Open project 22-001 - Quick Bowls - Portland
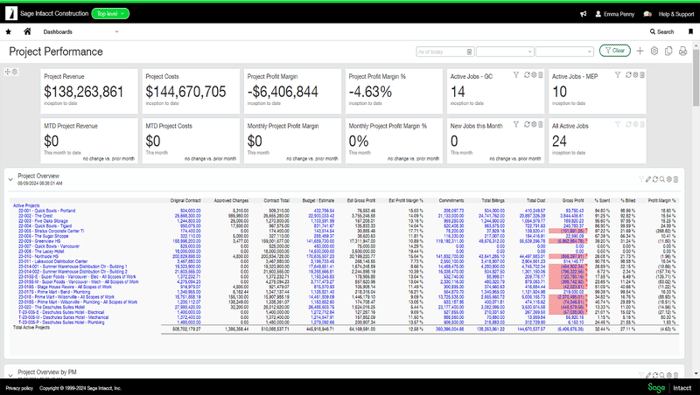This screenshot has width=700, height=395. click(x=46, y=211)
